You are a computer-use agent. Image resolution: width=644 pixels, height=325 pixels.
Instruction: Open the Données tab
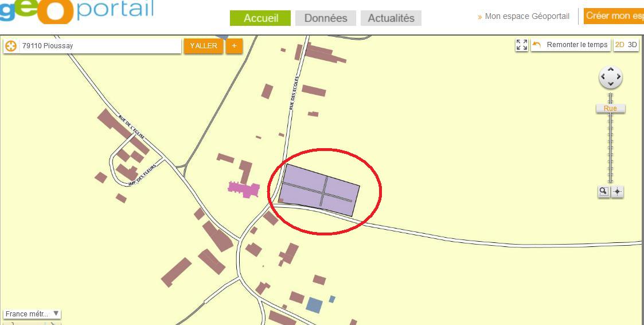[x=326, y=18]
